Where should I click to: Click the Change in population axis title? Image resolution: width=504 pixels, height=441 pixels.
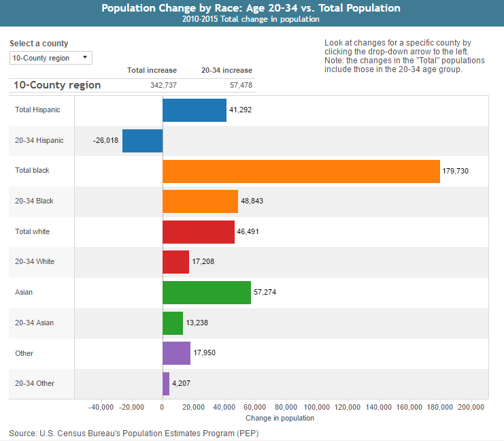coord(280,418)
